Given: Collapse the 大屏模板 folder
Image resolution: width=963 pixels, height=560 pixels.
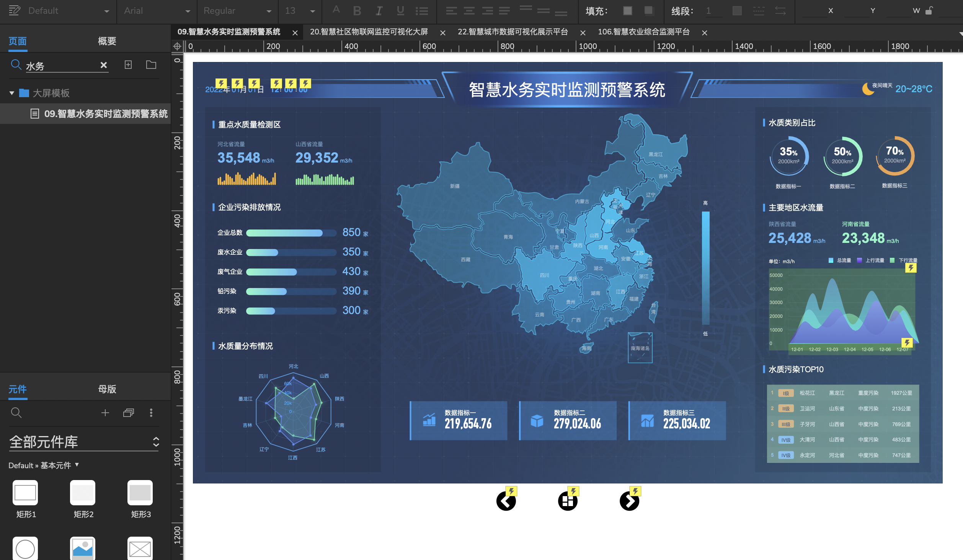Looking at the screenshot, I should click(x=12, y=93).
